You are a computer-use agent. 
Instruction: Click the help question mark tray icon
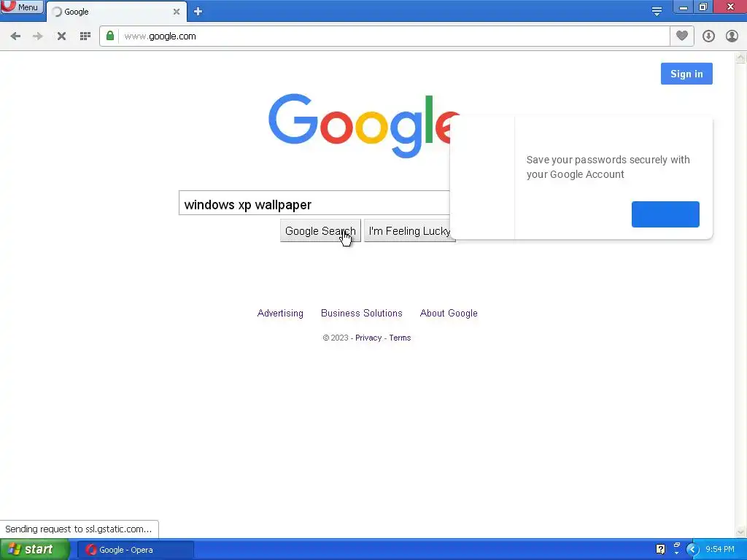coord(660,550)
